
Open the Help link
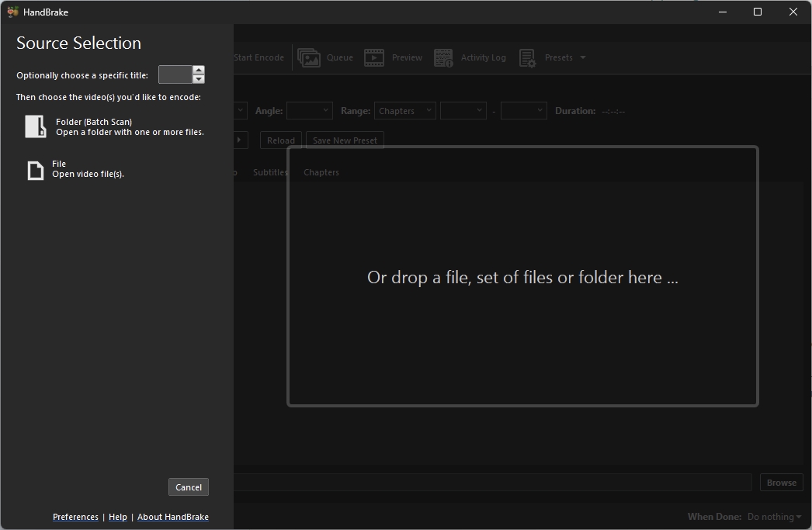click(117, 517)
